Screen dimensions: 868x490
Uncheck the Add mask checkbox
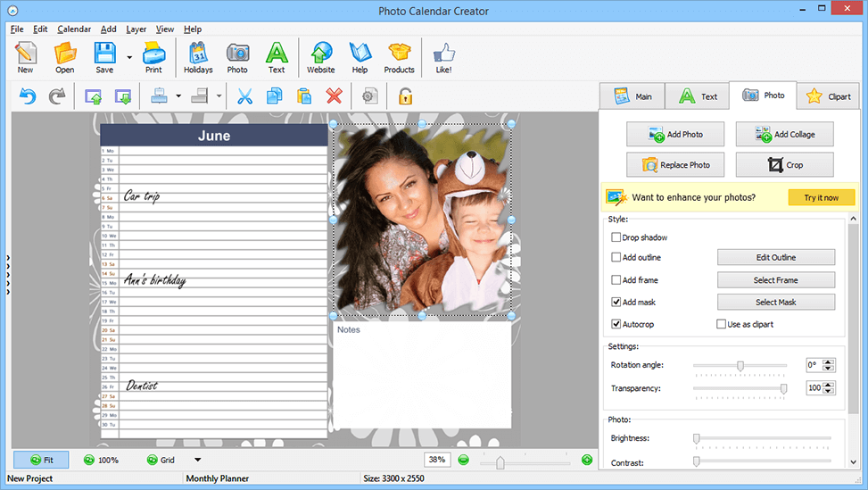point(616,303)
